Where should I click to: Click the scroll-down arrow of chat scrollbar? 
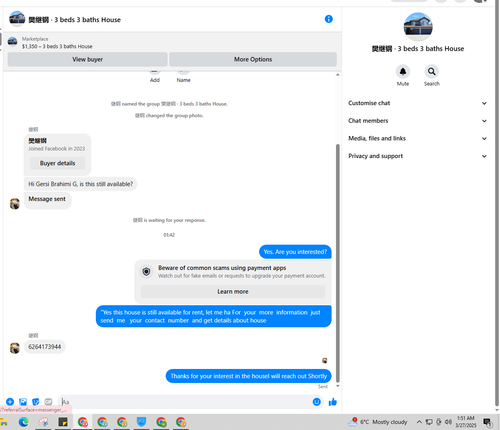[338, 386]
